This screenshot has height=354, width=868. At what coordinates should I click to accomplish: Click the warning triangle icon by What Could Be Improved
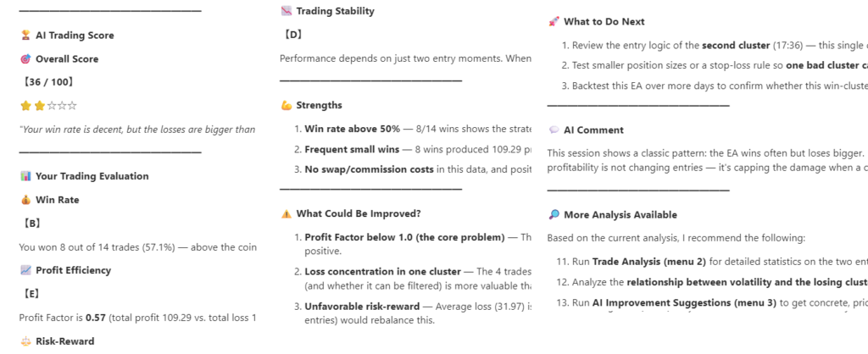click(287, 214)
